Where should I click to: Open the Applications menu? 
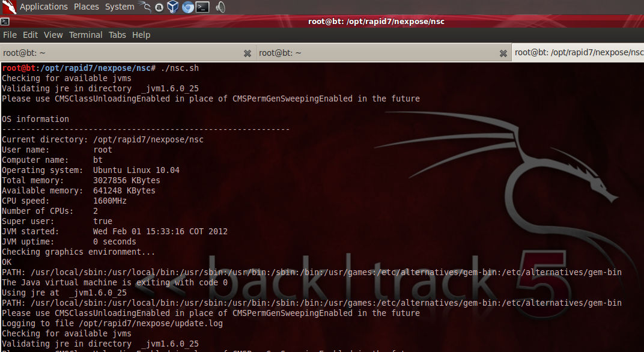43,7
